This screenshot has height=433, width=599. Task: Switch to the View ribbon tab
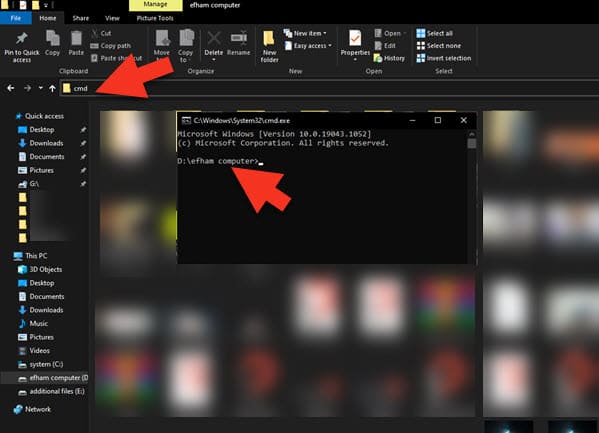(112, 18)
